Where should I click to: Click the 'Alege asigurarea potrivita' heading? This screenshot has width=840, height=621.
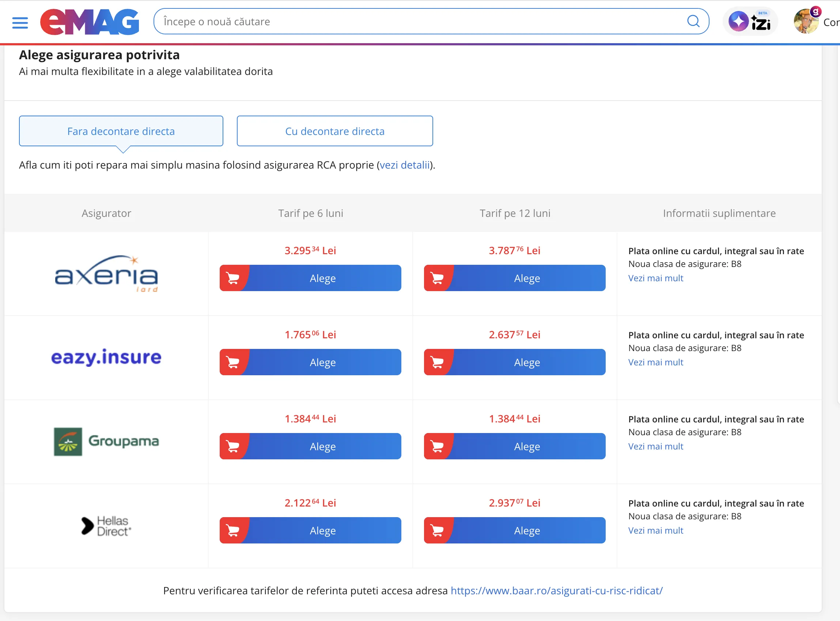click(99, 55)
